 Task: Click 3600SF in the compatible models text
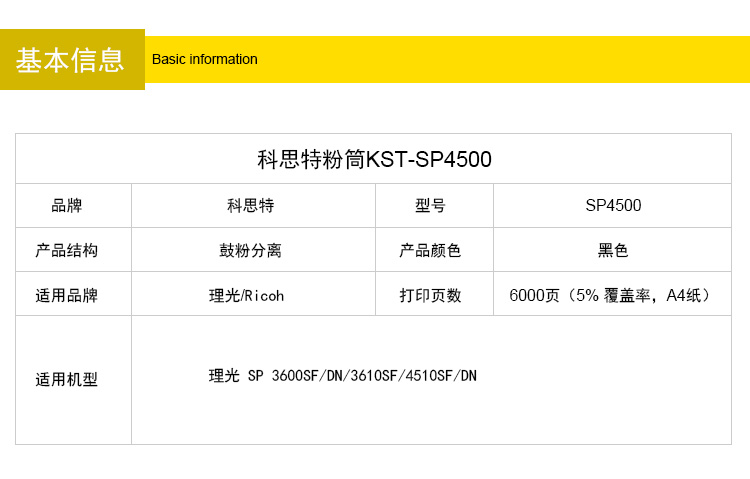pyautogui.click(x=296, y=376)
